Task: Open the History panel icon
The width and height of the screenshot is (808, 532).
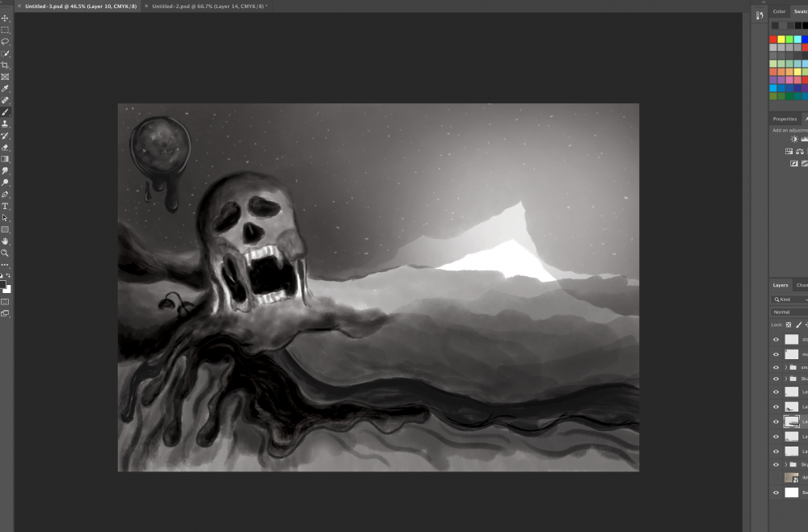Action: coord(760,15)
